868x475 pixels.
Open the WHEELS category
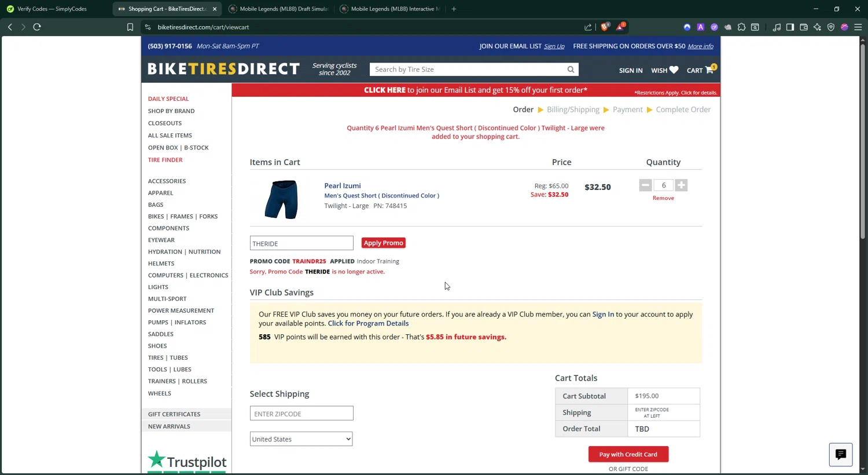(x=159, y=393)
